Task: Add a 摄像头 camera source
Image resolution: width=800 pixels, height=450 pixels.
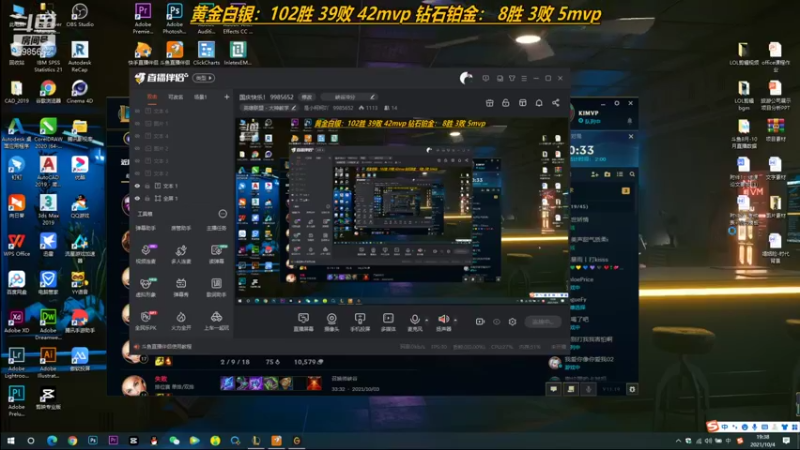Action: point(332,322)
